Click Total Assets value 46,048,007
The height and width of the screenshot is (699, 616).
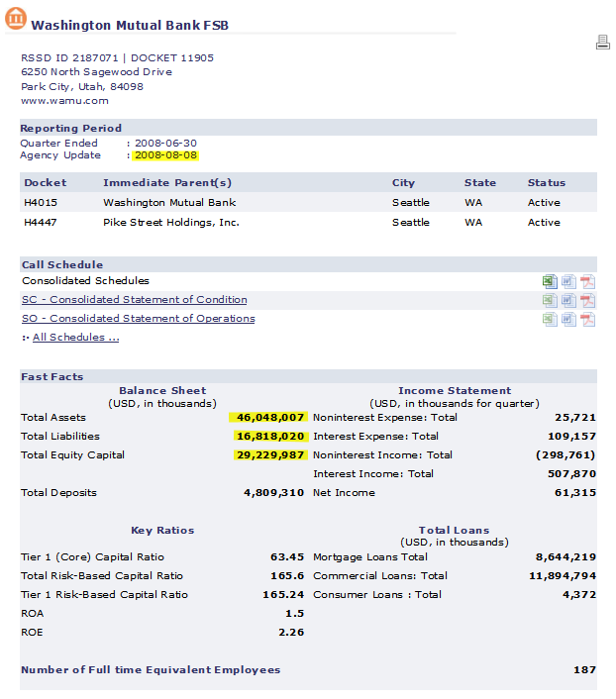(x=269, y=417)
